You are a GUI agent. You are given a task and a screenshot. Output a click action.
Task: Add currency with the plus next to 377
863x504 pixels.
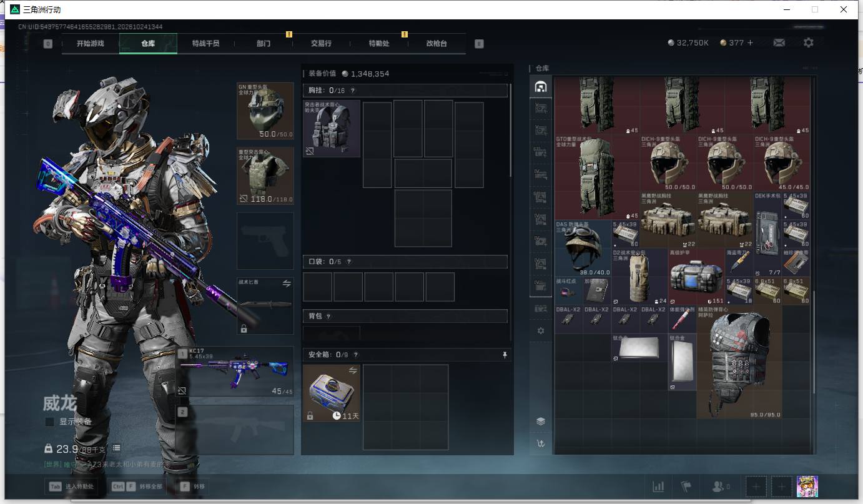click(750, 43)
